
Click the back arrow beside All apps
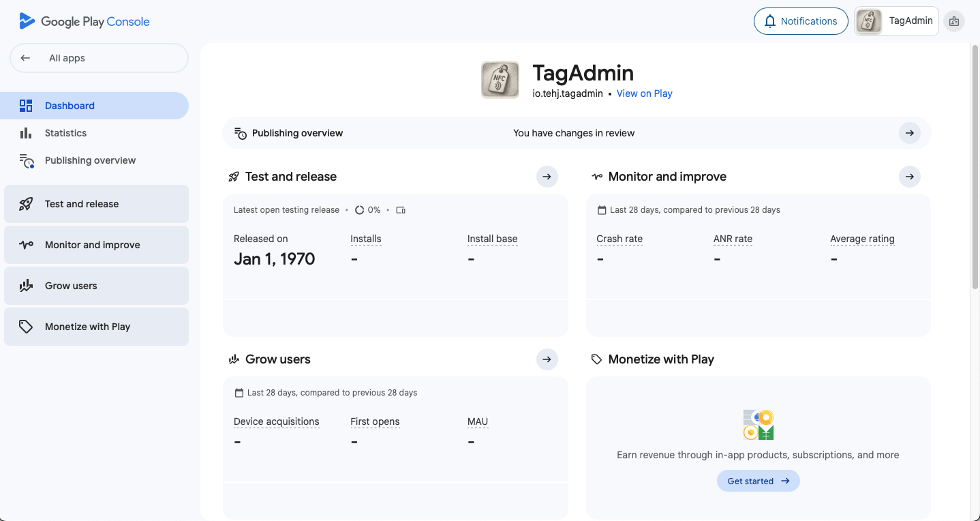(25, 58)
